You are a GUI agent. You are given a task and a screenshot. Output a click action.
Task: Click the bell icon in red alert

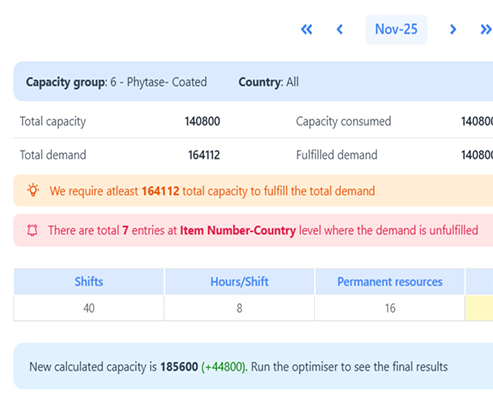pos(32,230)
